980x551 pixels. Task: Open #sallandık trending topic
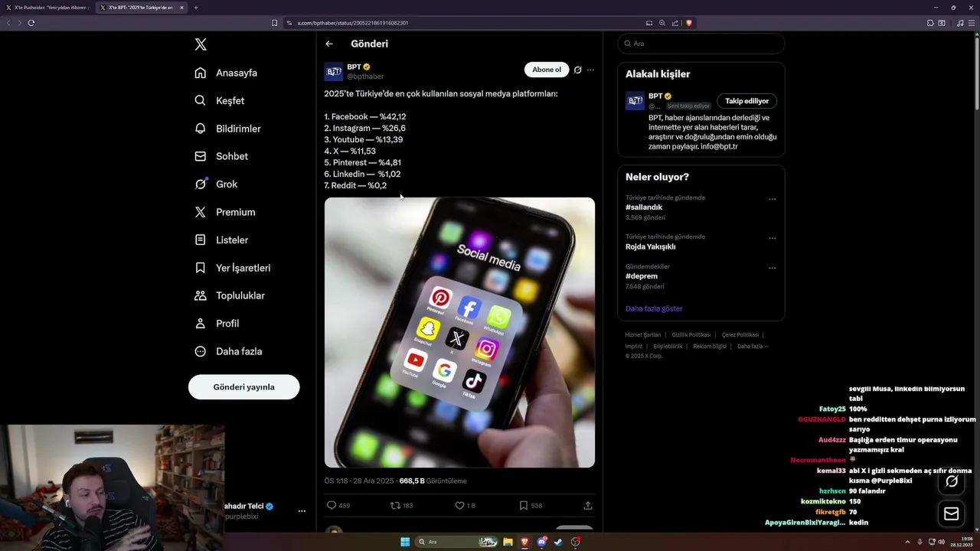(644, 207)
